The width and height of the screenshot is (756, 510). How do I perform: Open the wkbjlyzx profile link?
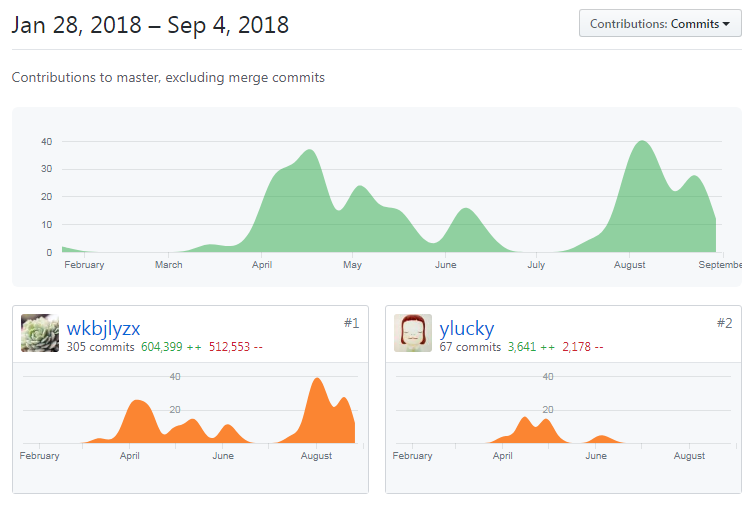[x=103, y=328]
